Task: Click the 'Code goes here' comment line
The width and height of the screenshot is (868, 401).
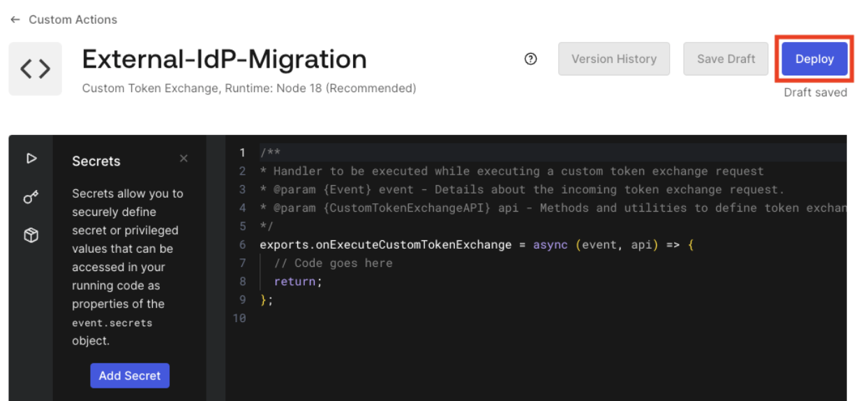Action: coord(333,263)
